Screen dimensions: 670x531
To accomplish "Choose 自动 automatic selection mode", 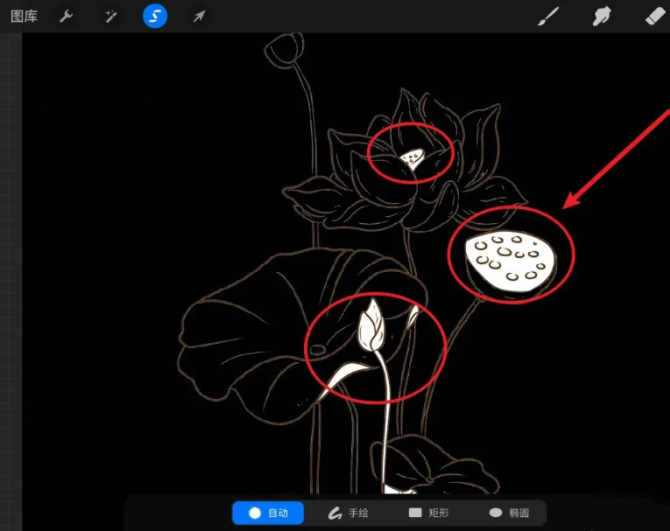I will (268, 513).
